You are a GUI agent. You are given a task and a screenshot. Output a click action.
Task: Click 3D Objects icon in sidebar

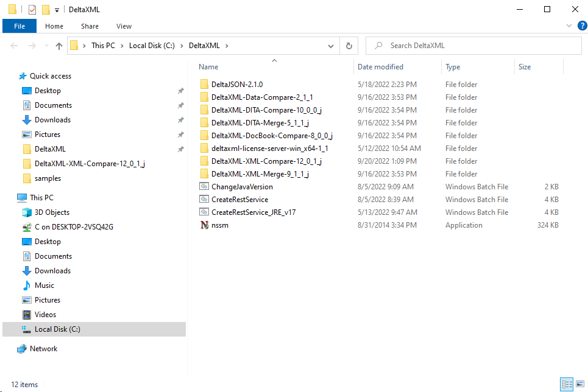27,212
